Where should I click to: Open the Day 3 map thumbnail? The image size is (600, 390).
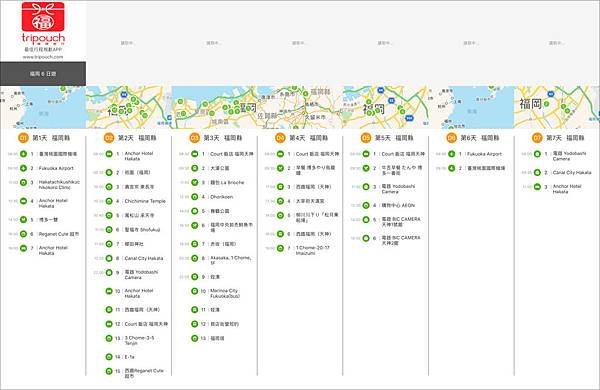[214, 107]
